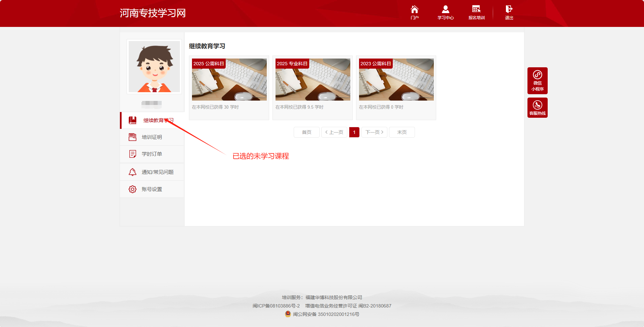This screenshot has height=327, width=644.
Task: Click the 通知/常见问题 bell icon
Action: [x=132, y=172]
